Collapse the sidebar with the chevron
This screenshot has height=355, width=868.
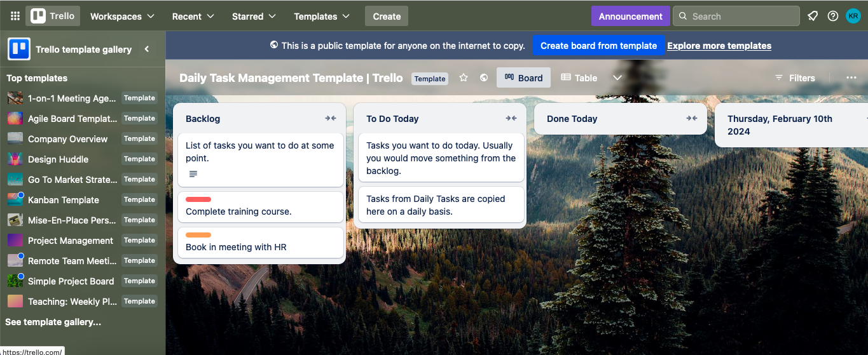[x=147, y=49]
